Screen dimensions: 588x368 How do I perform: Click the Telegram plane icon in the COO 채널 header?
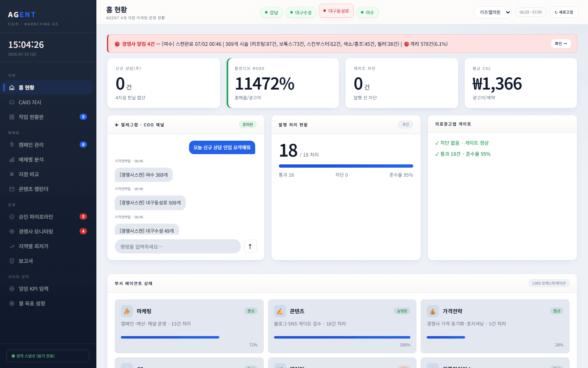coord(117,125)
